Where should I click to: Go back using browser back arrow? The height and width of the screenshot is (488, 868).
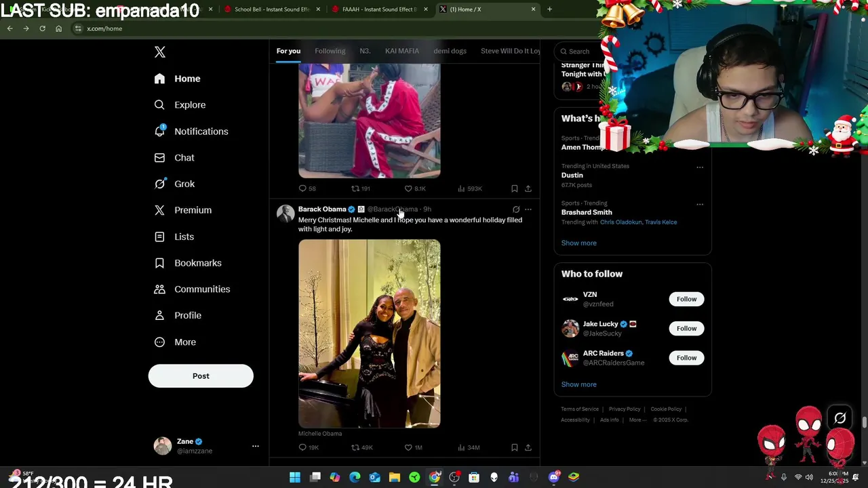[x=9, y=28]
